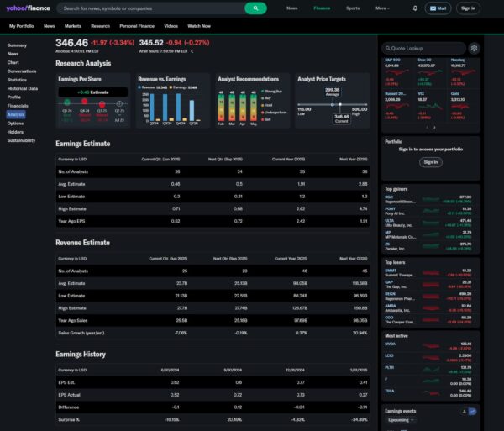Click the blue chat icon in Earnings events
This screenshot has width=504, height=431.
pyautogui.click(x=472, y=412)
